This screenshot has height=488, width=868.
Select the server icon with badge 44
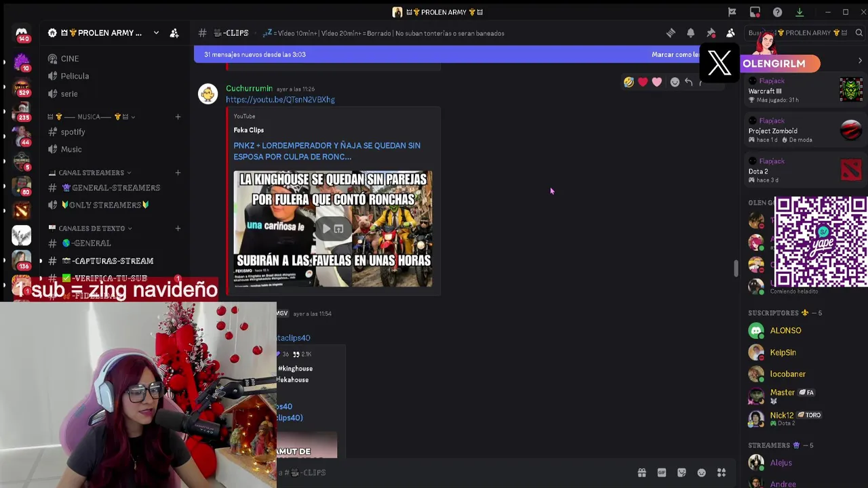click(21, 137)
